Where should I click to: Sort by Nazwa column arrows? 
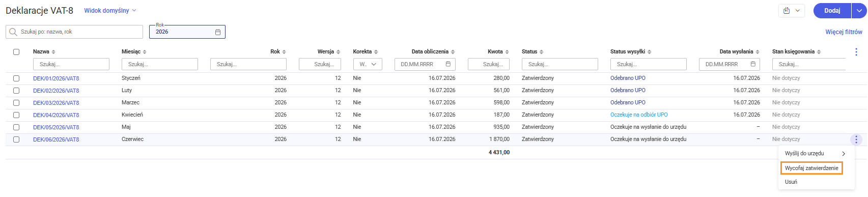click(53, 52)
